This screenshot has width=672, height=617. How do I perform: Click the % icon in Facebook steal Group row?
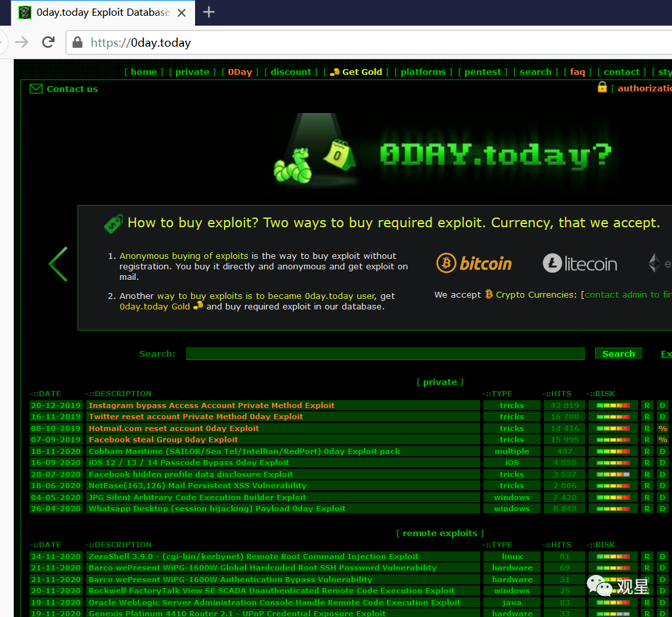[x=663, y=440]
